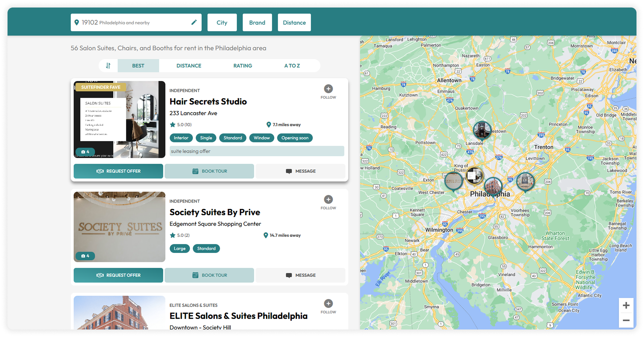Zoom in on the map

coord(626,306)
